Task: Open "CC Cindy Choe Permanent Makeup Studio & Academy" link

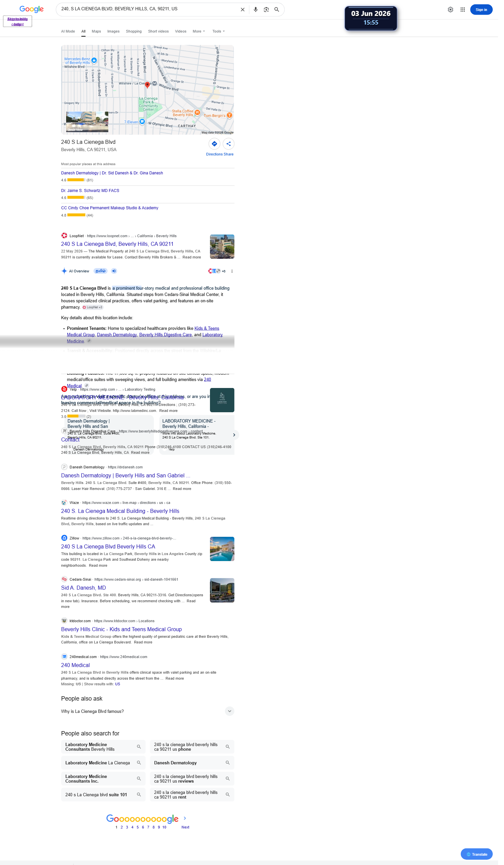Action: click(110, 208)
